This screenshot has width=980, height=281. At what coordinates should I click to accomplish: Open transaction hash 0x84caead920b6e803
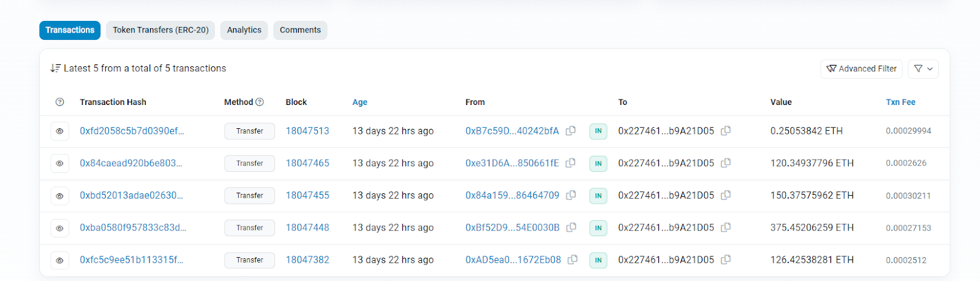coord(131,163)
